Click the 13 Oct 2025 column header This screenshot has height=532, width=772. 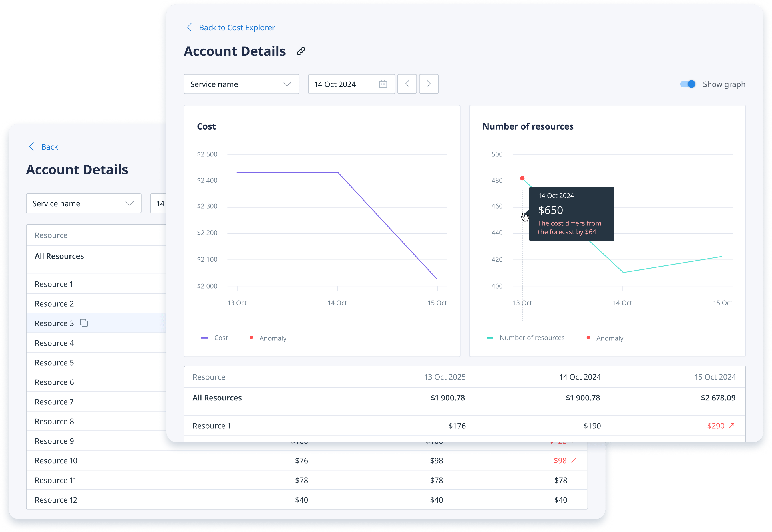(x=445, y=377)
